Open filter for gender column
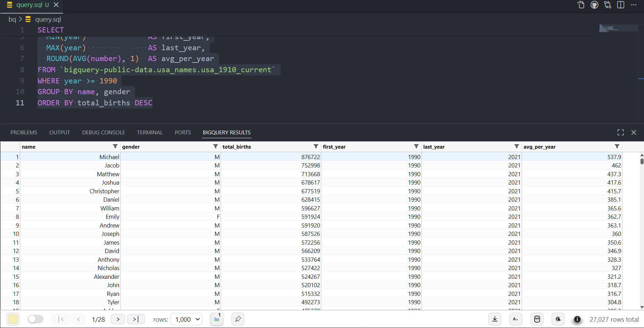The height and width of the screenshot is (328, 644). (215, 146)
